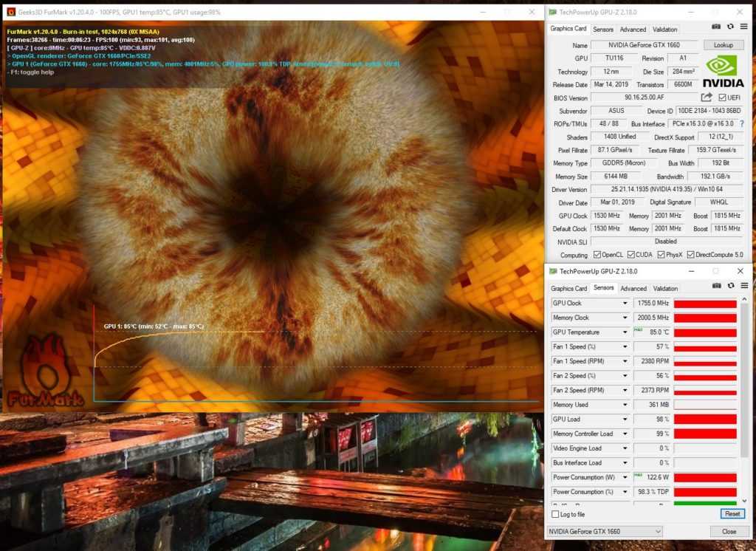
Task: Toggle the OpenCL computing checkbox
Action: [597, 255]
